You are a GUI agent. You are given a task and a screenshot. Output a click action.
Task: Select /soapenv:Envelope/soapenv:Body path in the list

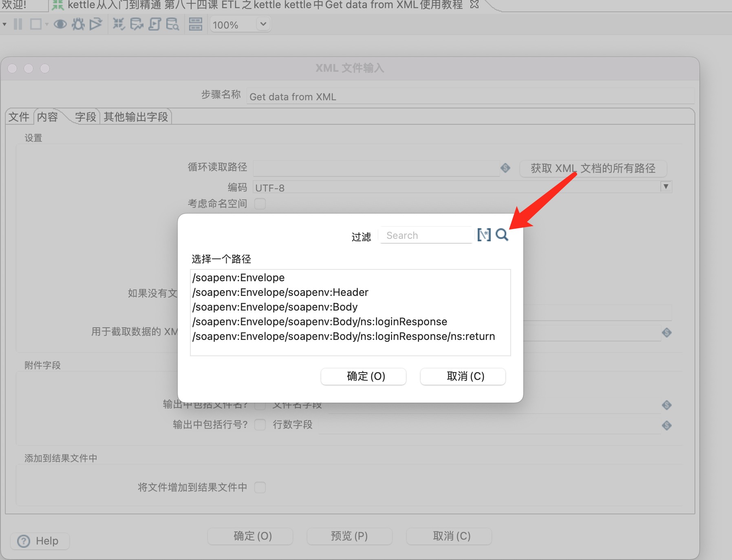pyautogui.click(x=275, y=307)
